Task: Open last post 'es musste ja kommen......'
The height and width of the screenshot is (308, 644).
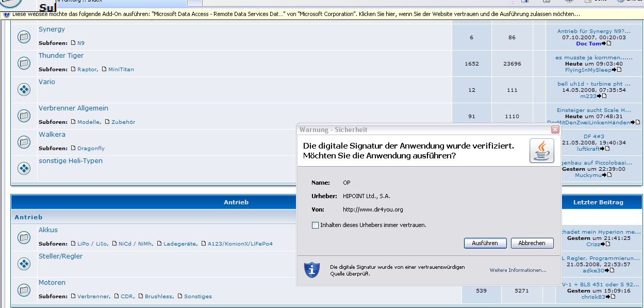Action: 594,57
